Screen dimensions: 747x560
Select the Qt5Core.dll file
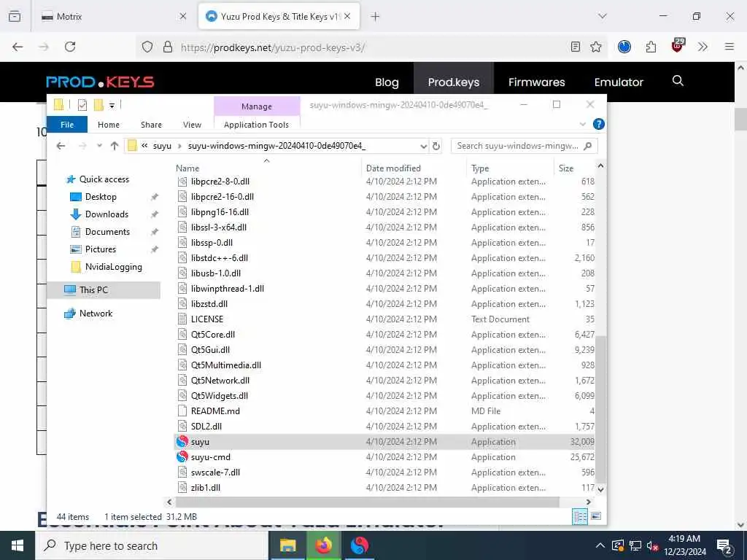pos(213,334)
